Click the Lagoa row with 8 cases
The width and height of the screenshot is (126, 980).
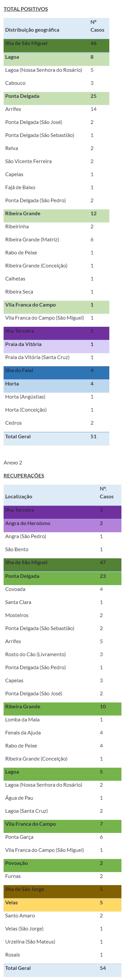pyautogui.click(x=57, y=59)
